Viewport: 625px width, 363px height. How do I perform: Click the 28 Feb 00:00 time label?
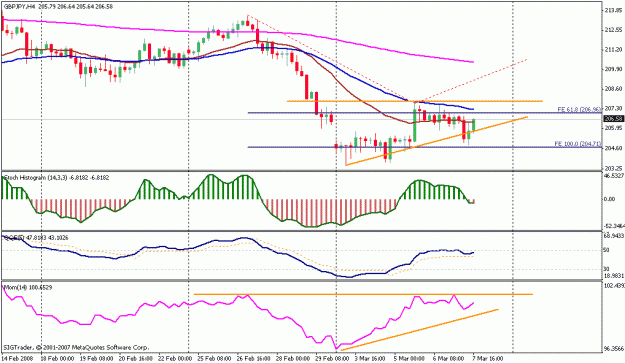click(293, 359)
